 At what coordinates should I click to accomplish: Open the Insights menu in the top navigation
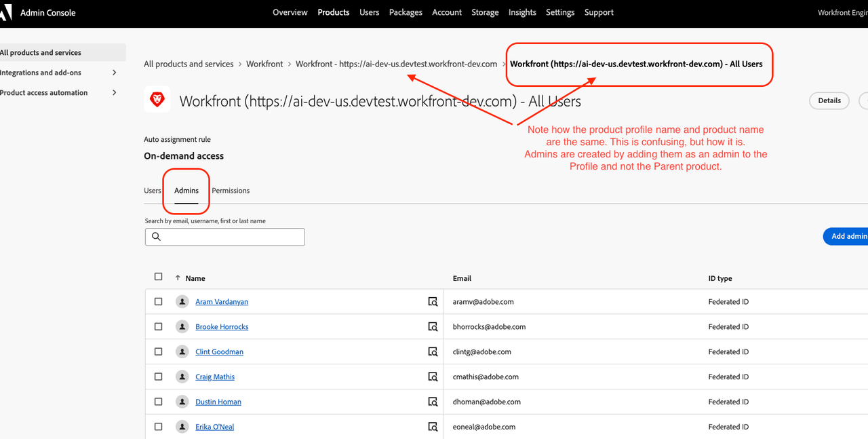[x=521, y=12]
